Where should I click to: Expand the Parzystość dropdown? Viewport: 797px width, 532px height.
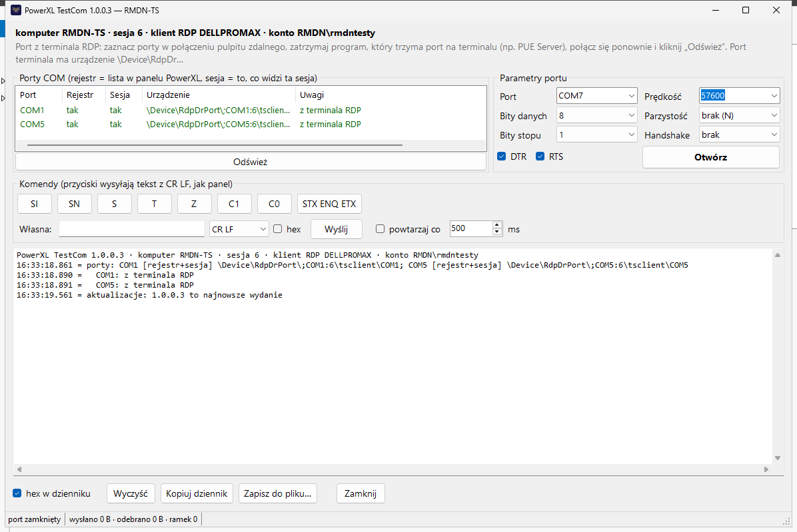point(739,116)
